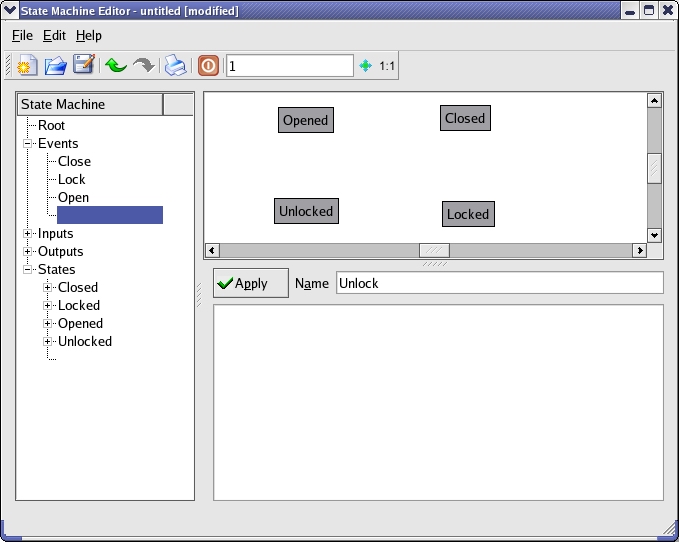
Task: Expand the Outputs tree node
Action: click(x=29, y=252)
